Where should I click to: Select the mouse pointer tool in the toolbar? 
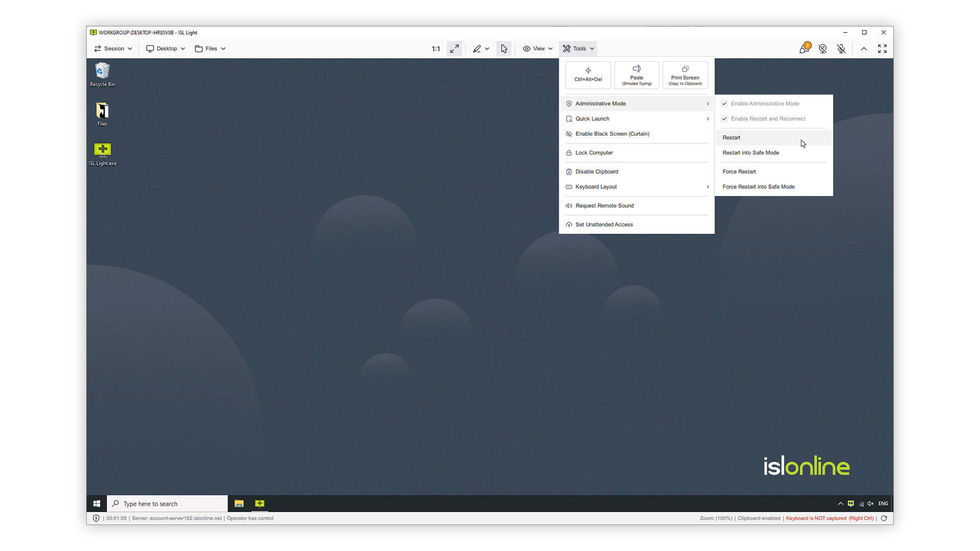pyautogui.click(x=504, y=48)
